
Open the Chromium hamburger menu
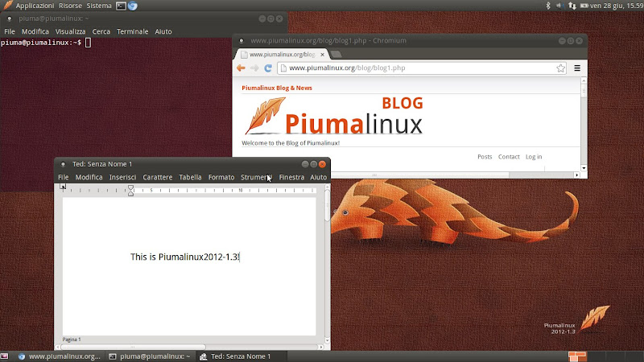coord(577,68)
